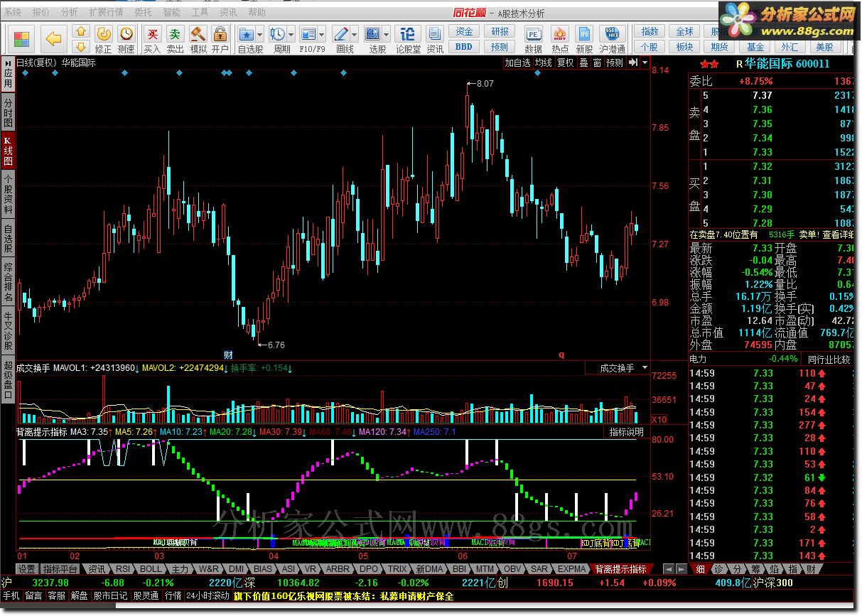Expand the 自选股 dropdown arrow
The width and height of the screenshot is (862, 616).
[260, 33]
